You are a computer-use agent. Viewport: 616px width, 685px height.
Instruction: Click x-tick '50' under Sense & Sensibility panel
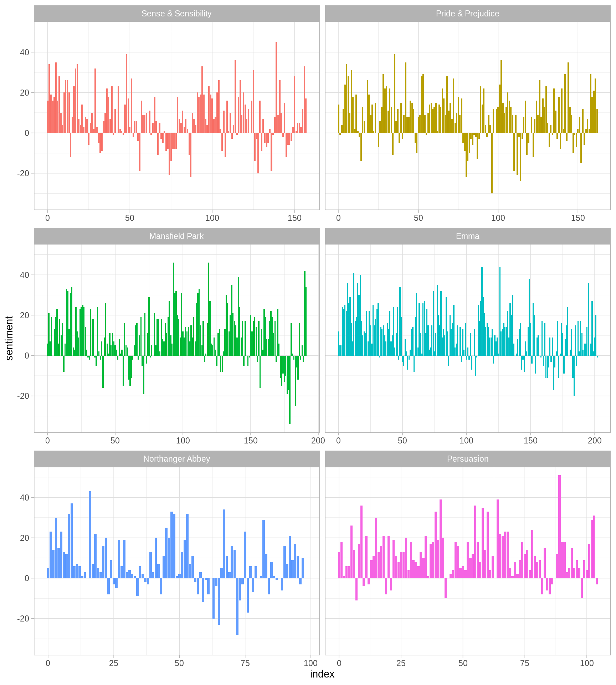click(130, 218)
